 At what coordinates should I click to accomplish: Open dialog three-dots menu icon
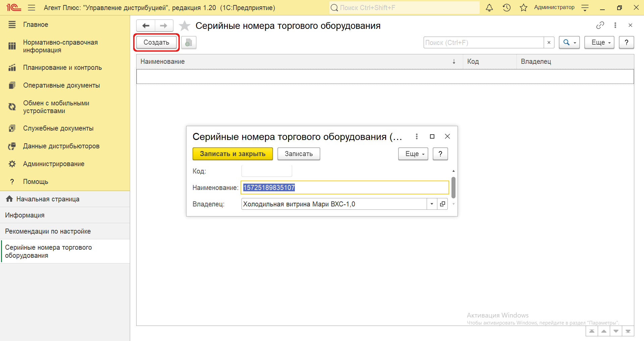(417, 136)
